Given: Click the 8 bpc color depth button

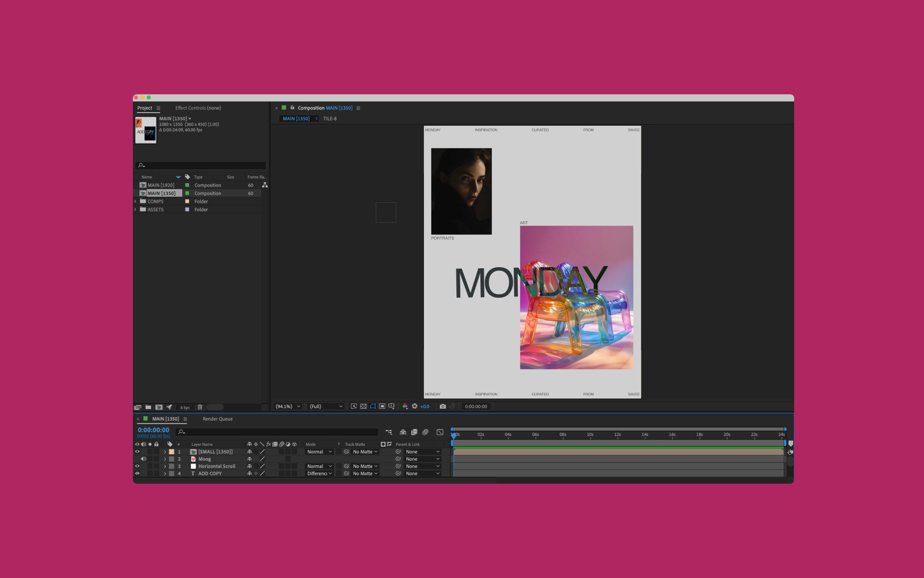Looking at the screenshot, I should 185,408.
